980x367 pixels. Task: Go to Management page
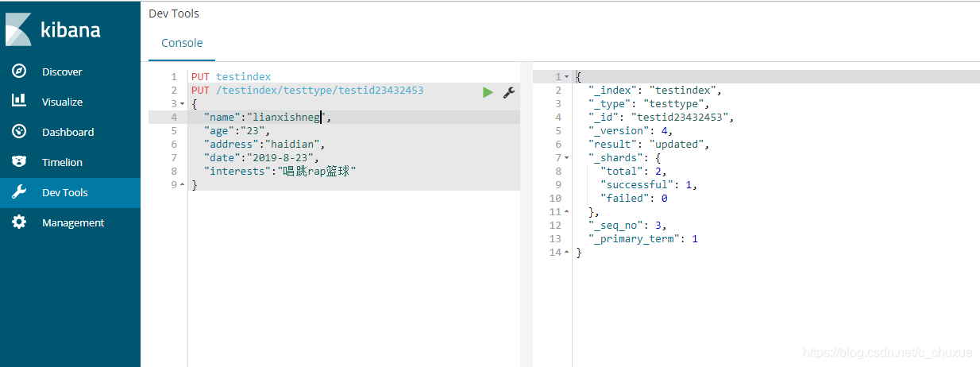tap(73, 222)
